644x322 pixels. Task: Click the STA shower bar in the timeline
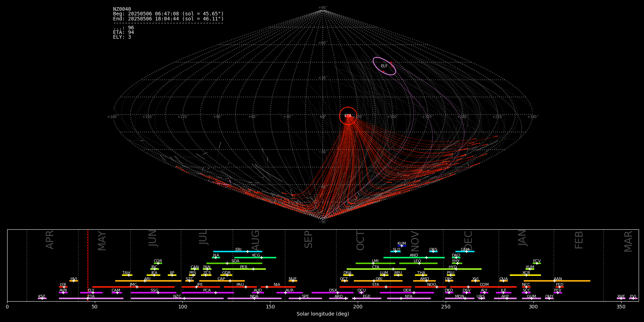[375, 287]
